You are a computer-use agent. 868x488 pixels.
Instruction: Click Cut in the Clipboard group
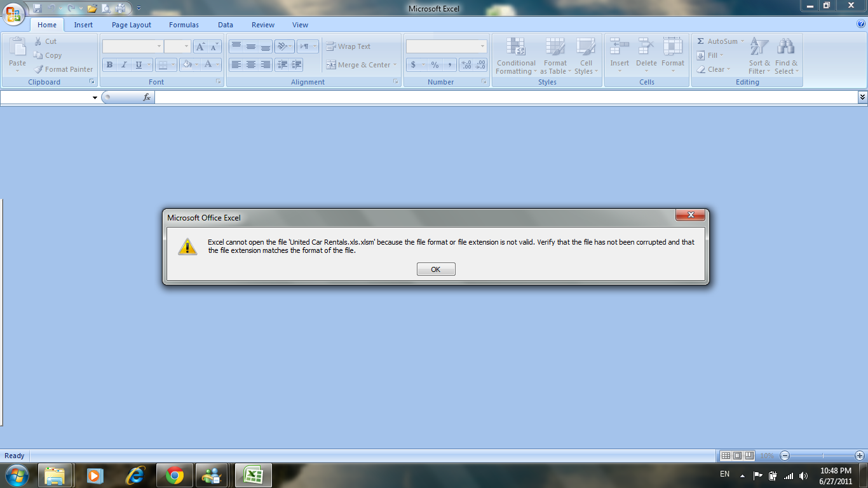[x=45, y=41]
